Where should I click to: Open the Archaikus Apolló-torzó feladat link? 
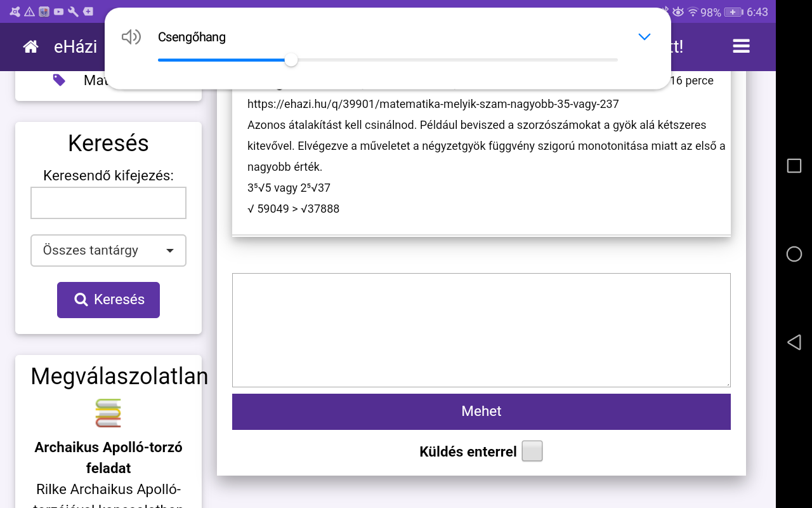108,457
